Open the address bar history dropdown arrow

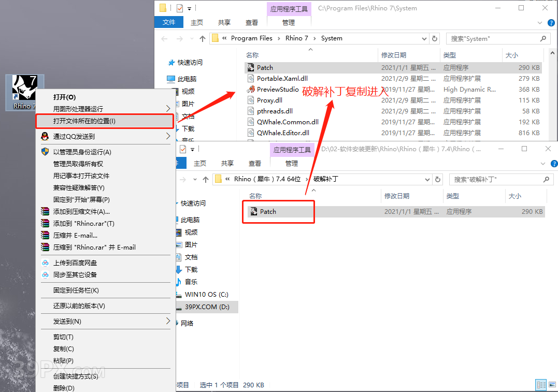click(423, 38)
